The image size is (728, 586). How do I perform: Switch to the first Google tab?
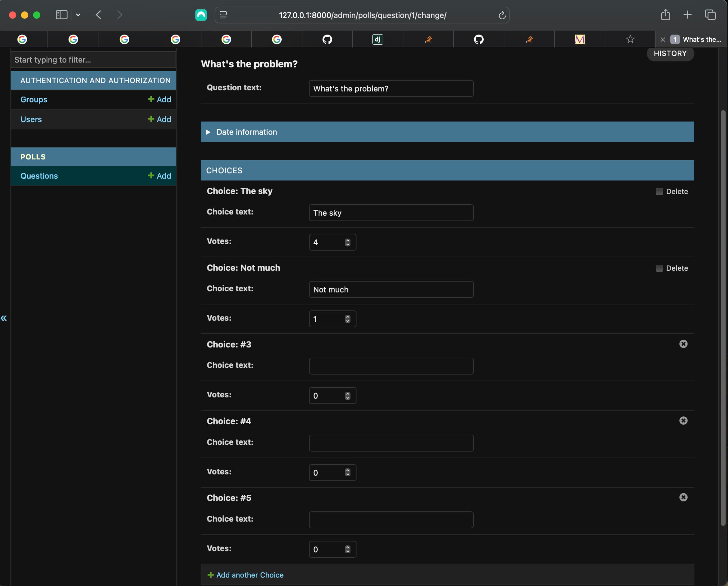[22, 39]
